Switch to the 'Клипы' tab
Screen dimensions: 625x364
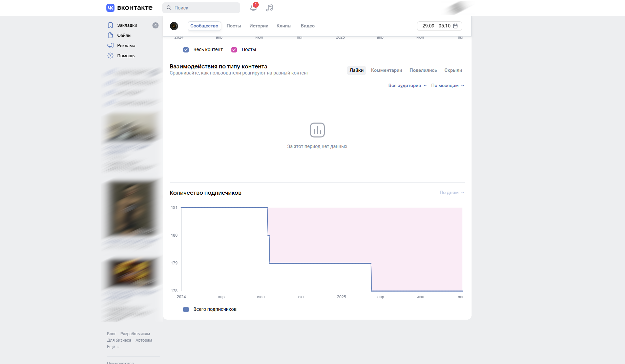coord(284,26)
